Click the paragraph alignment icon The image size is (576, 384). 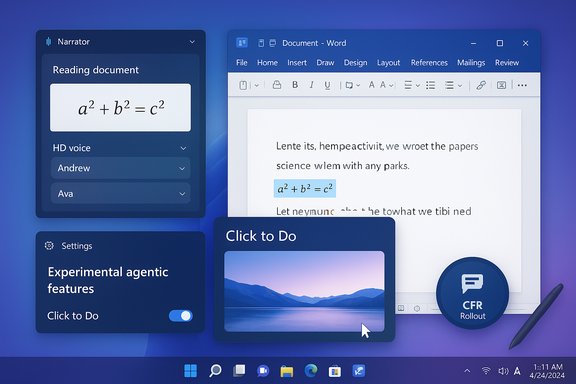(x=408, y=85)
